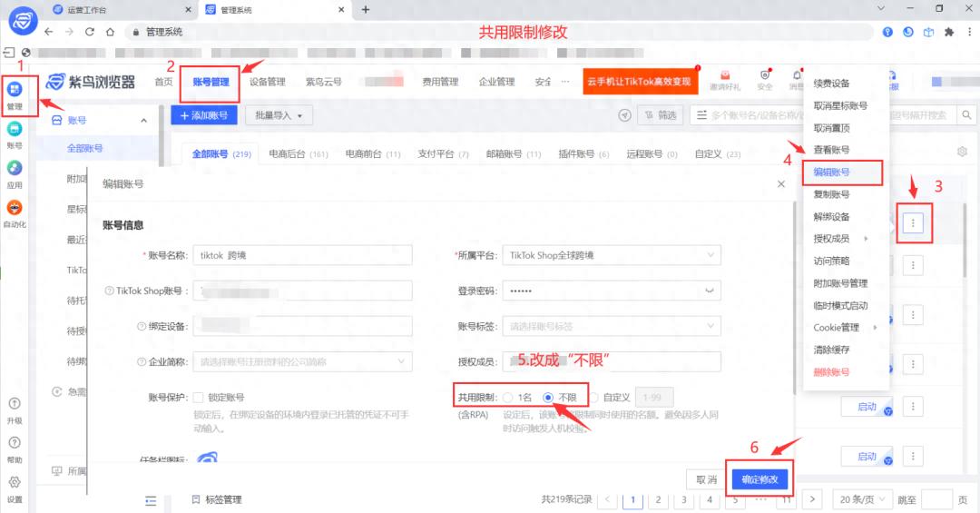Click the 云手机让TikTok高效变现 banner

click(x=640, y=82)
